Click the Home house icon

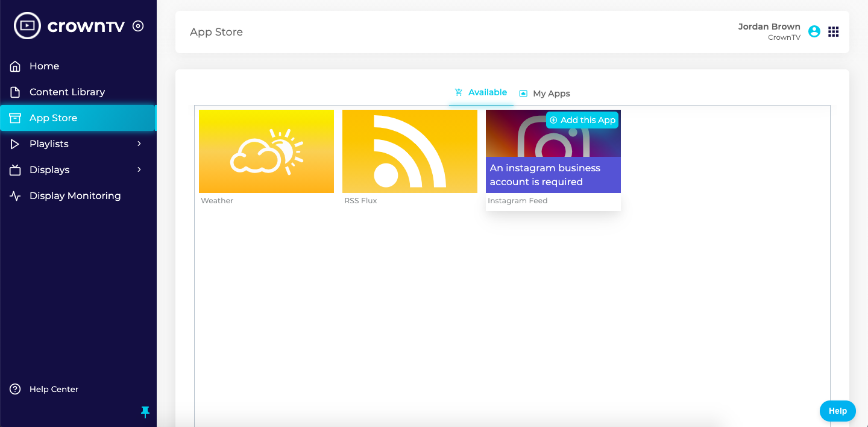(x=15, y=66)
